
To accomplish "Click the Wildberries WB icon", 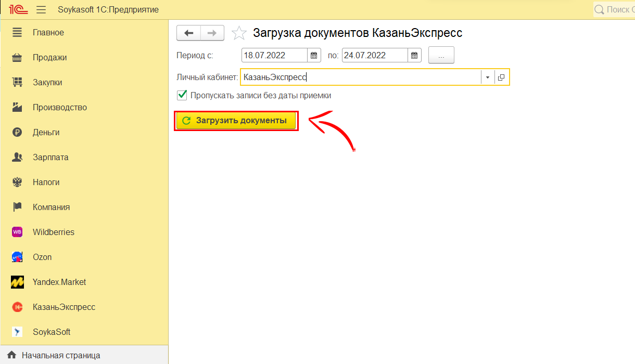I will pos(17,232).
